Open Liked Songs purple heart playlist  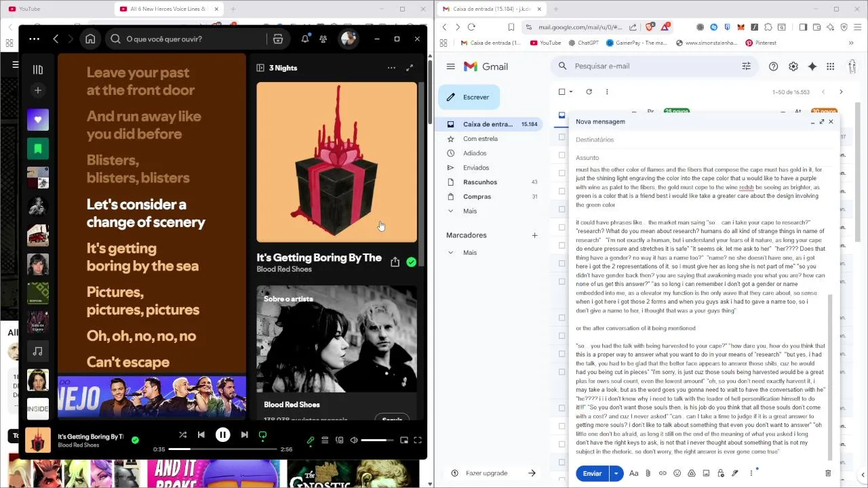click(x=38, y=120)
